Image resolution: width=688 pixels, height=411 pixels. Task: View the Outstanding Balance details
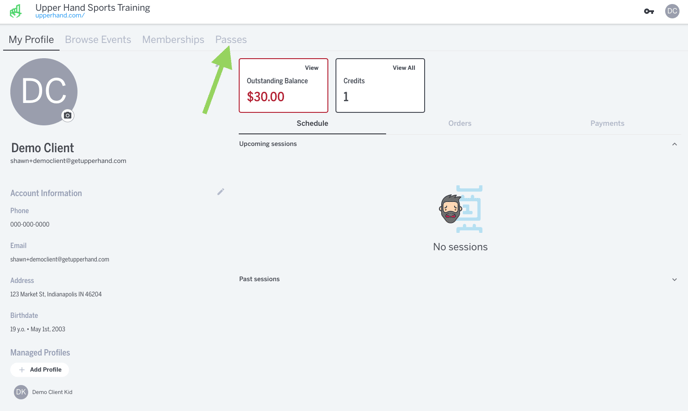tap(312, 68)
